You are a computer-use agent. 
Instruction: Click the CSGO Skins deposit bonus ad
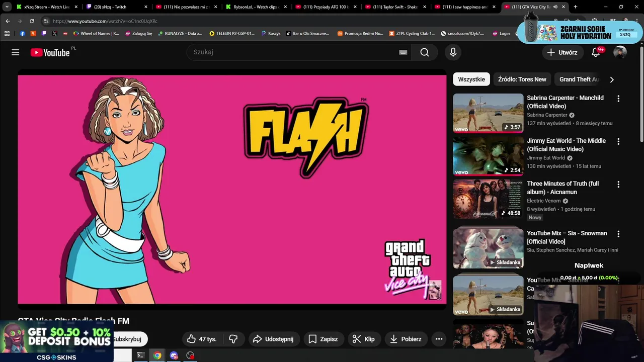pos(56,341)
